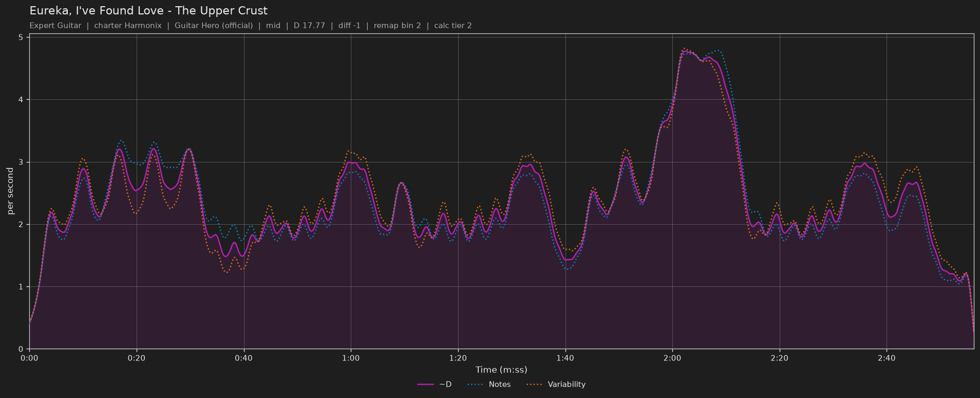Image resolution: width=980 pixels, height=398 pixels.
Task: Click the 2:40 x-axis tick label
Action: click(x=887, y=358)
